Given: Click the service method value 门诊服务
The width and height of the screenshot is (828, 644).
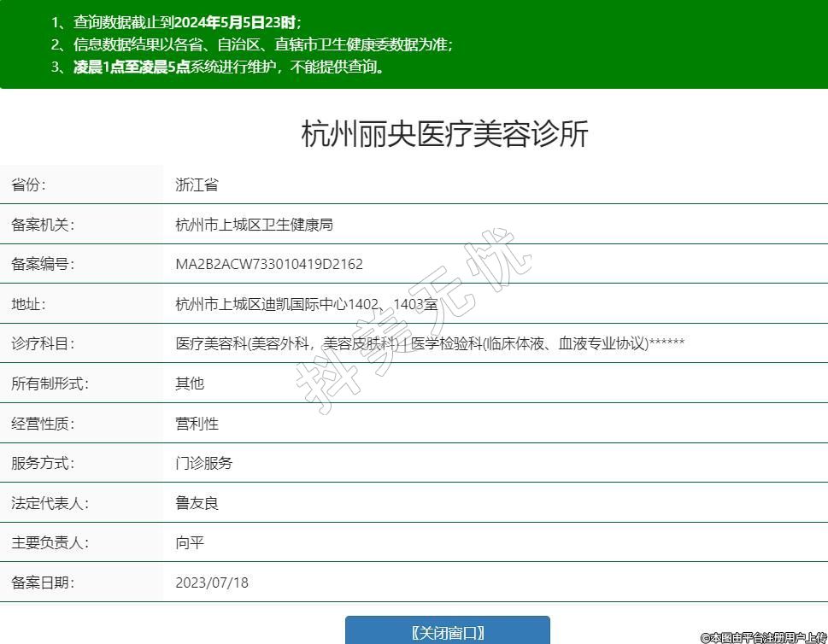Looking at the screenshot, I should (x=203, y=463).
